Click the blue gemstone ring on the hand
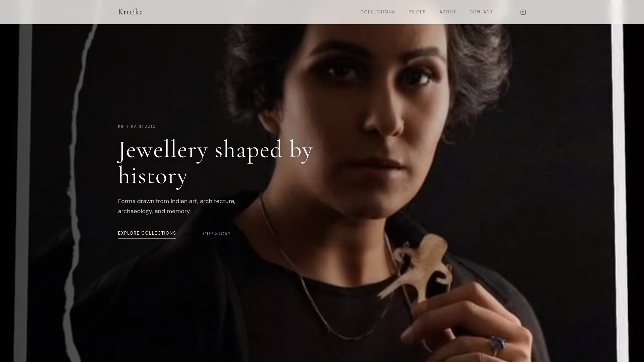Viewport: 644px width, 362px height. coord(498,343)
